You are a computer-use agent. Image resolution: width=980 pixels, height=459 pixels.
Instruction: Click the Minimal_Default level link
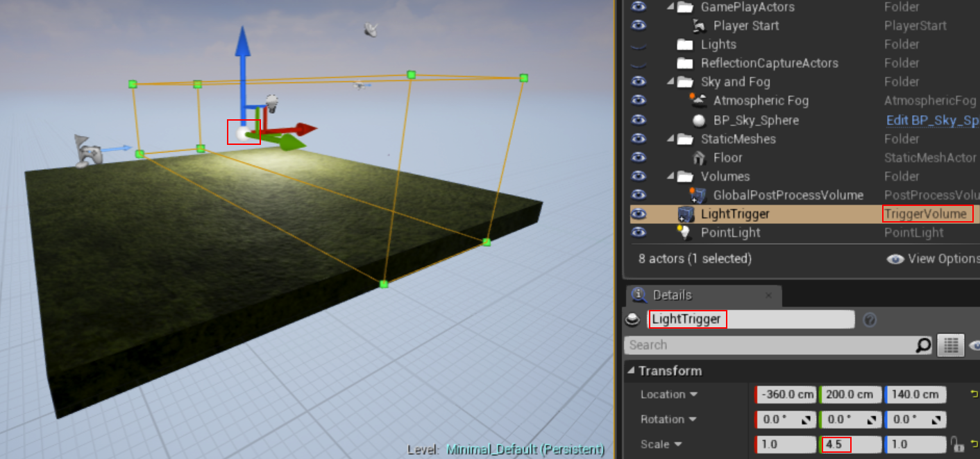[x=525, y=450]
